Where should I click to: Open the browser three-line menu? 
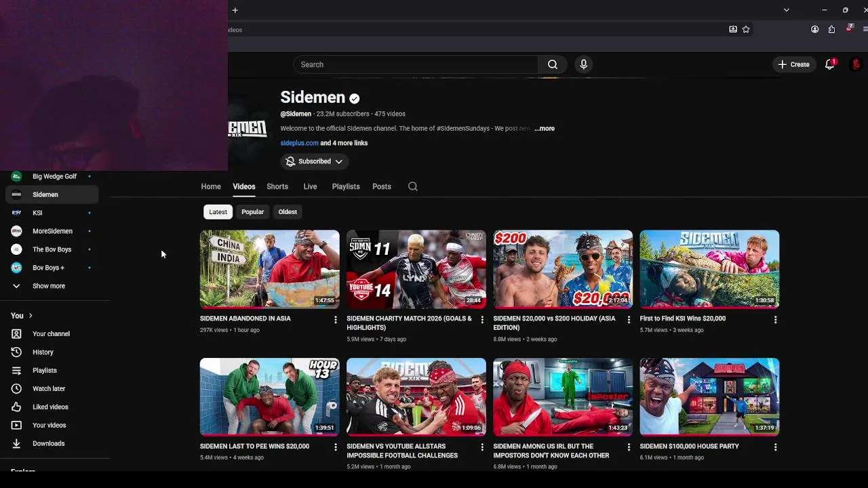coord(865,29)
